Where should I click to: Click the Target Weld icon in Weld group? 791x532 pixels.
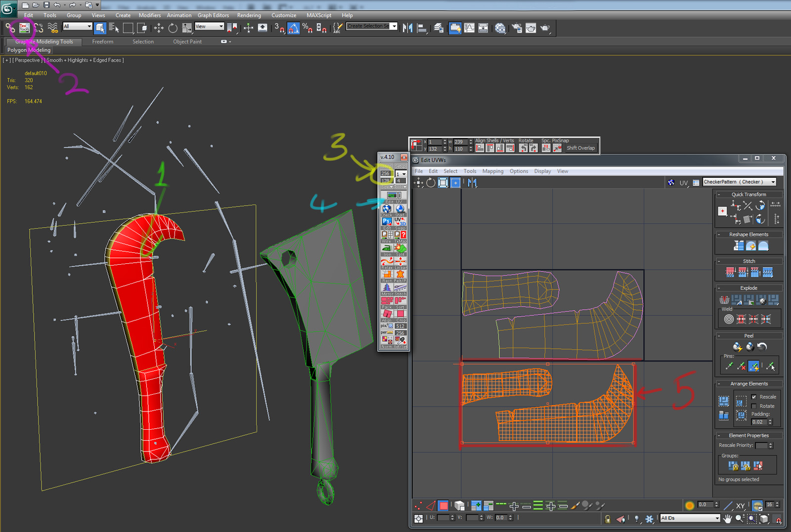coord(729,319)
